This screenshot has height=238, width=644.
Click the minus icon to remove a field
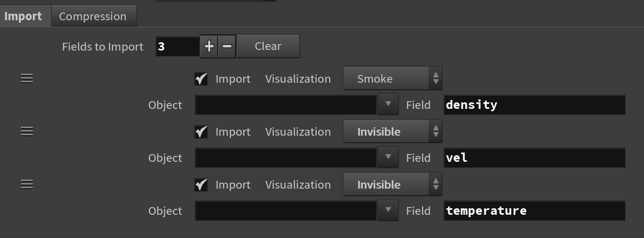click(227, 46)
